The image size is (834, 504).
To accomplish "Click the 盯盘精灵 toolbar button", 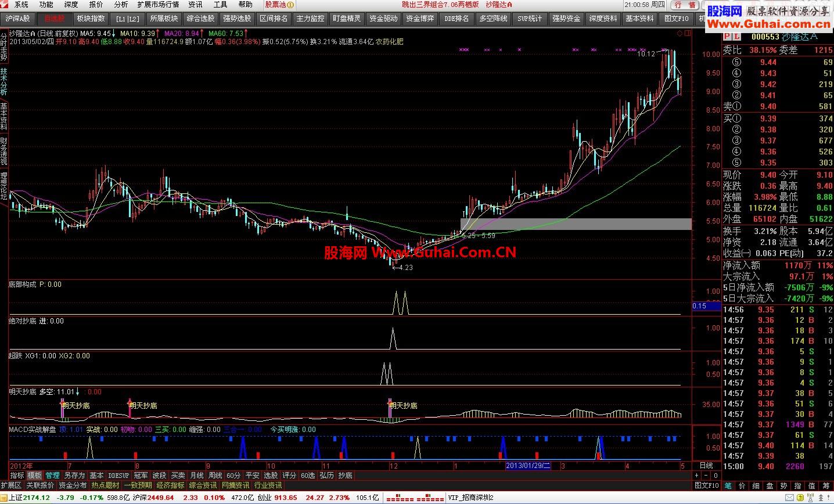I will coord(347,19).
